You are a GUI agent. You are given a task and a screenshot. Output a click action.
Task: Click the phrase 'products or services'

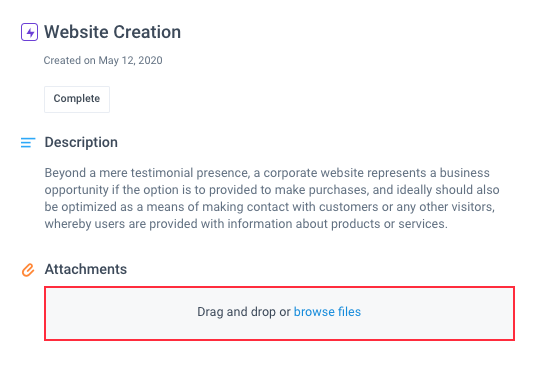click(389, 224)
